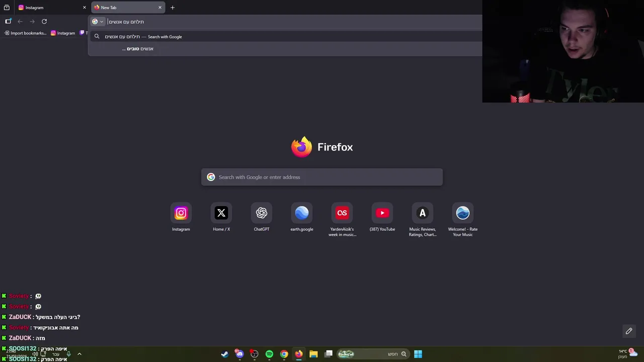Click the page search box 'Search with Google'
The image size is (644, 362).
click(322, 177)
